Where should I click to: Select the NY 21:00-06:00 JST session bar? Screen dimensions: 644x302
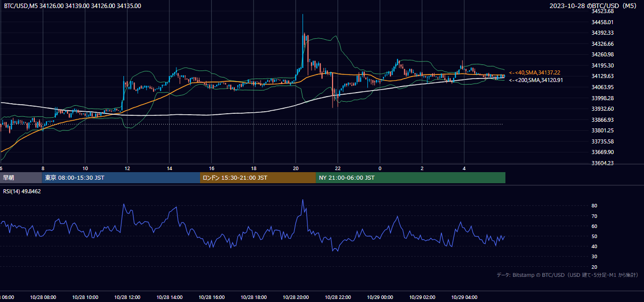[411, 178]
